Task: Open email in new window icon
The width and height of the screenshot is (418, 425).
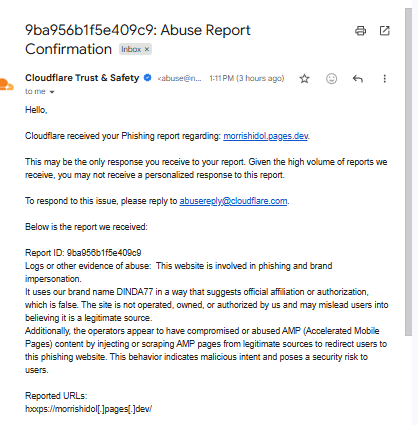Action: click(385, 31)
